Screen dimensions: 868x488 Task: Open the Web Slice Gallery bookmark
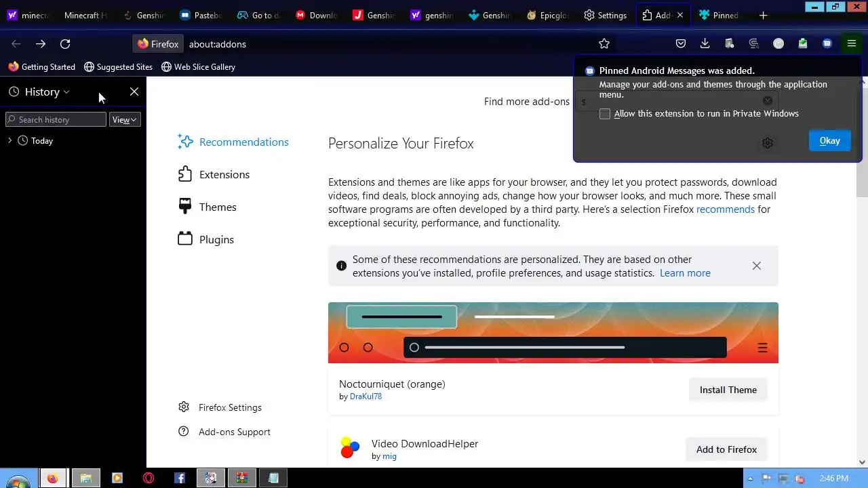(198, 66)
